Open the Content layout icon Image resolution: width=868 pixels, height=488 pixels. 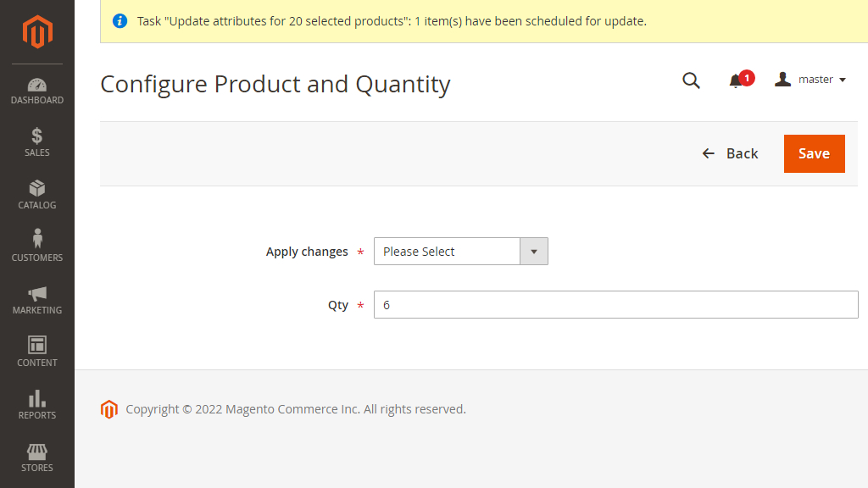coord(37,345)
